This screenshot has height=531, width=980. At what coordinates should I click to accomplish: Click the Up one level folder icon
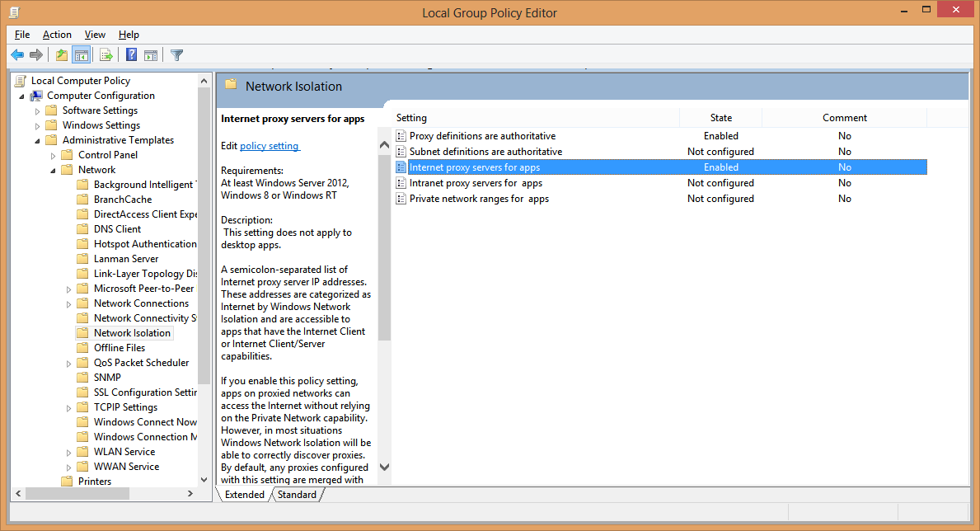61,55
